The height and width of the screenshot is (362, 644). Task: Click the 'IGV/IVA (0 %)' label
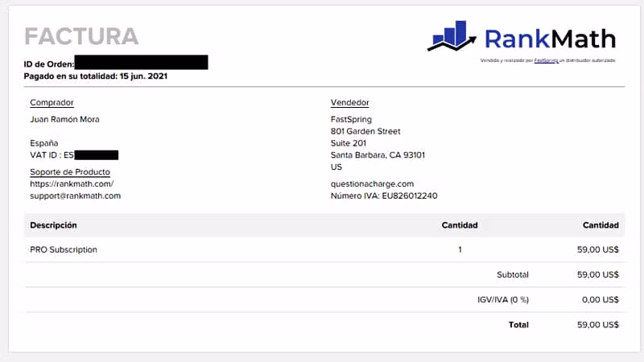503,299
